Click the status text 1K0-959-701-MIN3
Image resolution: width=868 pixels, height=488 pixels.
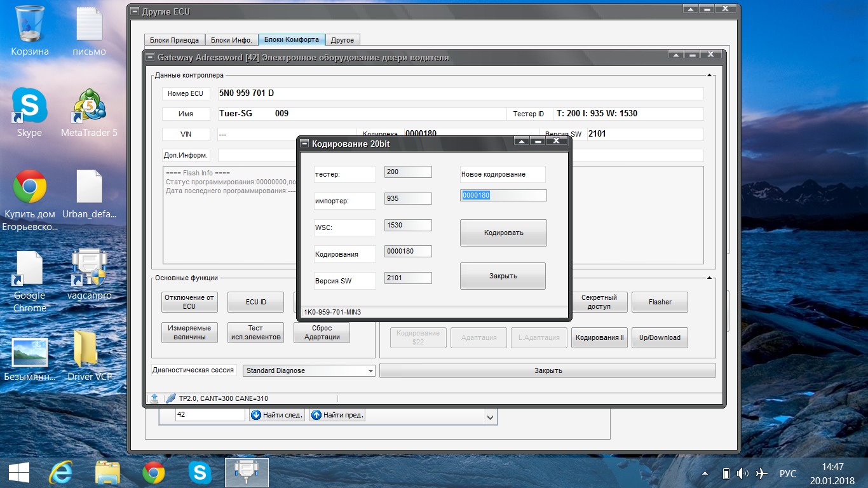click(x=332, y=312)
